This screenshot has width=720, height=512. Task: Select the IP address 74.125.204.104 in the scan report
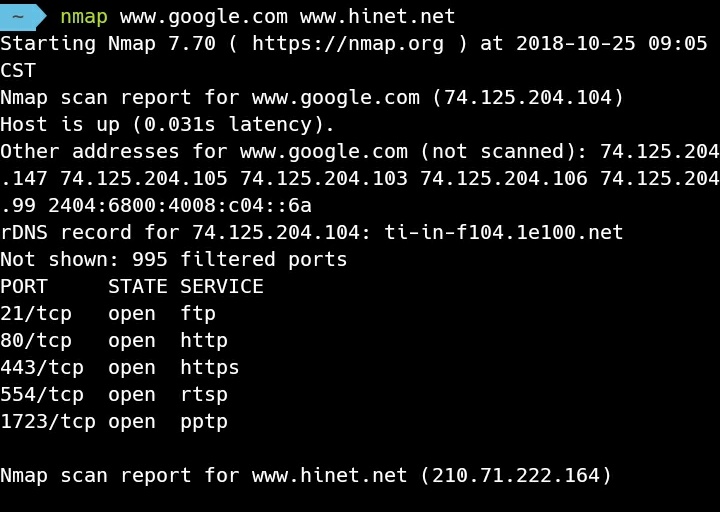point(528,98)
